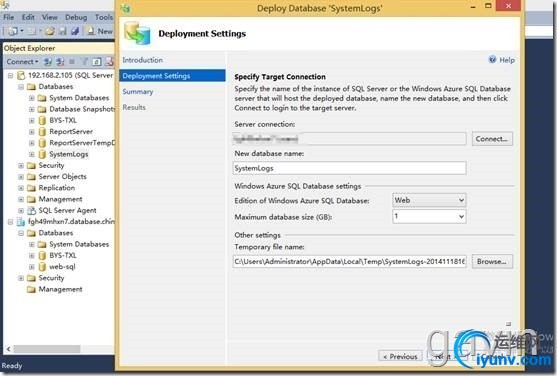Click the Connect... button for server connection
The height and width of the screenshot is (376, 557).
tap(492, 139)
